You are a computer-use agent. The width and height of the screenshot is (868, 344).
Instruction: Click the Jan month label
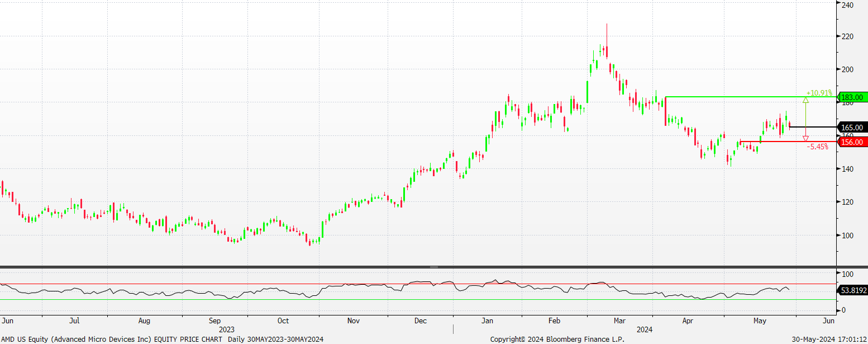[488, 321]
